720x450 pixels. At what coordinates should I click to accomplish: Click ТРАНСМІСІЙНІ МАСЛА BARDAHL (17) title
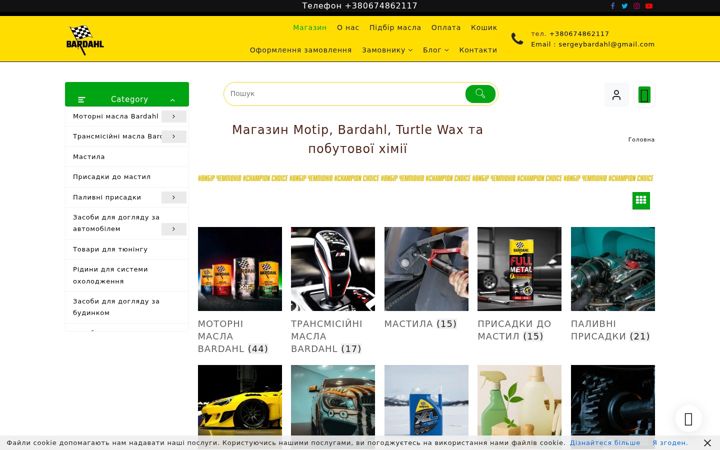(326, 336)
